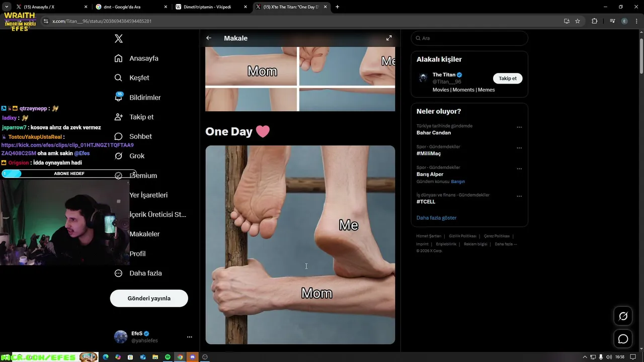Image resolution: width=644 pixels, height=362 pixels.
Task: Open more options for Barış Alper trend
Action: pos(519,169)
